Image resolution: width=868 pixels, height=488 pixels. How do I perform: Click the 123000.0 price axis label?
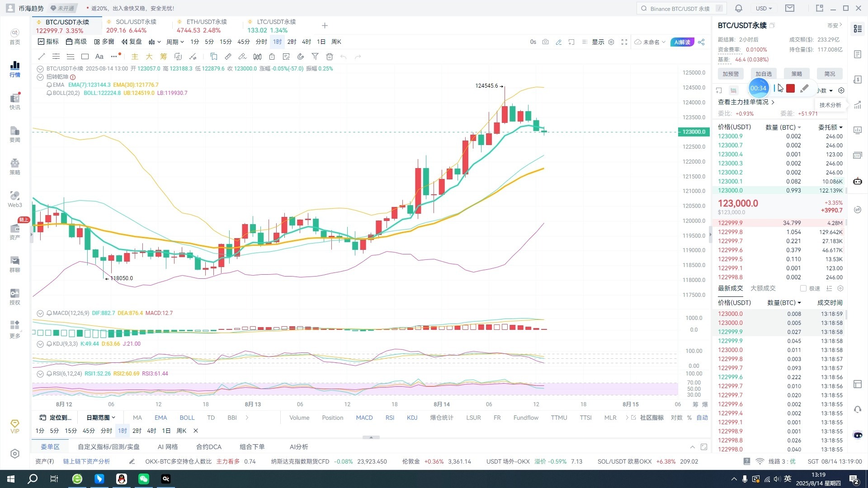click(693, 132)
